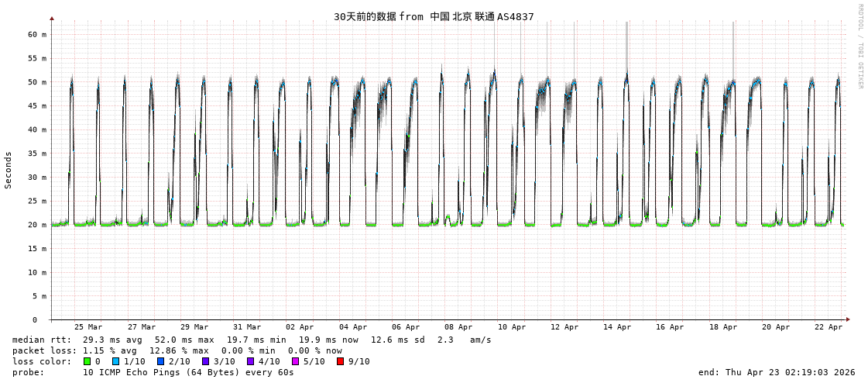The height and width of the screenshot is (383, 868).
Task: Click the graph title mentioning AS4837
Action: [x=434, y=16]
